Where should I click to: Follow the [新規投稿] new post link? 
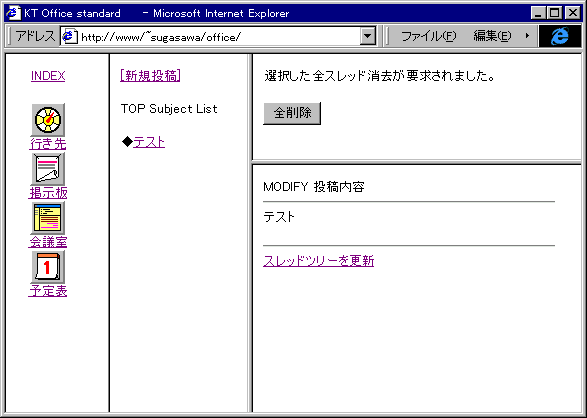150,76
